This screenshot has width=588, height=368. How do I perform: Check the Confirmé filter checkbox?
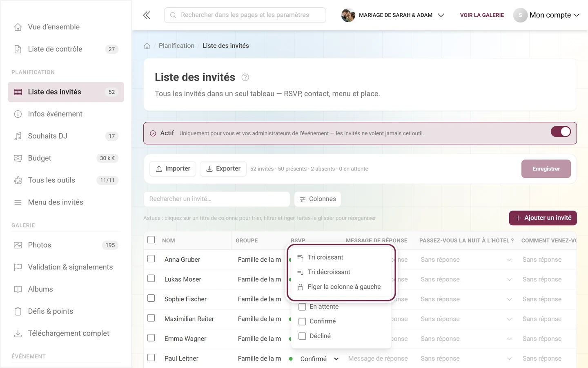[x=302, y=321]
